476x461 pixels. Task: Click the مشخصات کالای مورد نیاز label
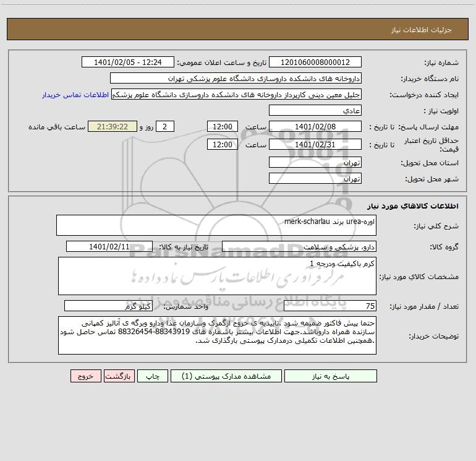[x=419, y=277]
